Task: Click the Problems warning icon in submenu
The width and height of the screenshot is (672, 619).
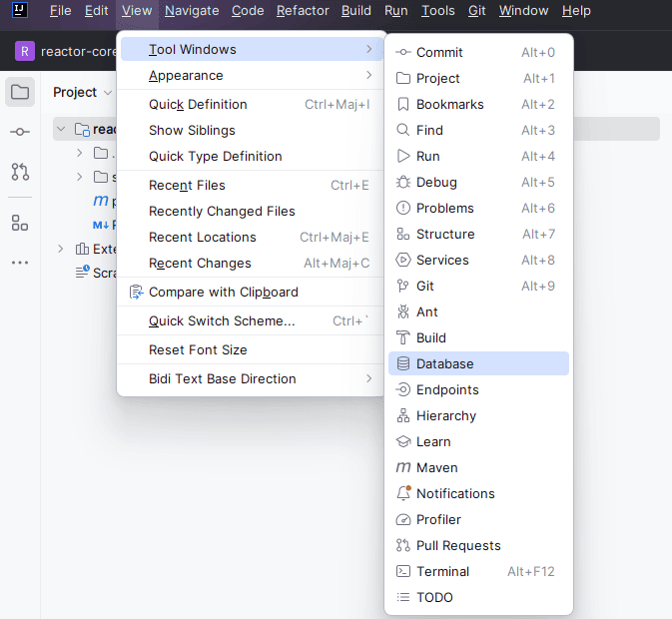Action: pyautogui.click(x=402, y=209)
